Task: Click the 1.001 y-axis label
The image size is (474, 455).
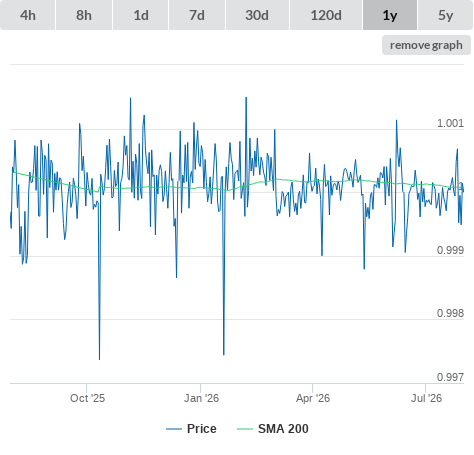Action: (x=450, y=123)
